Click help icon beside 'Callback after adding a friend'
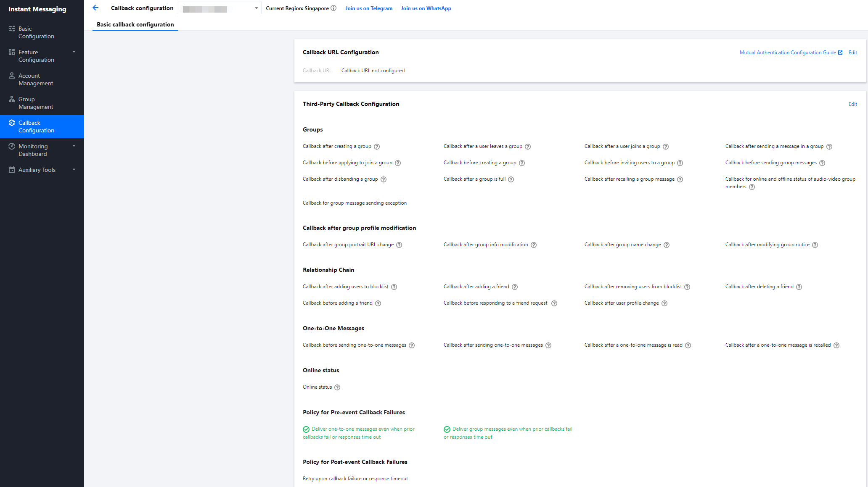The width and height of the screenshot is (868, 487). 515,287
